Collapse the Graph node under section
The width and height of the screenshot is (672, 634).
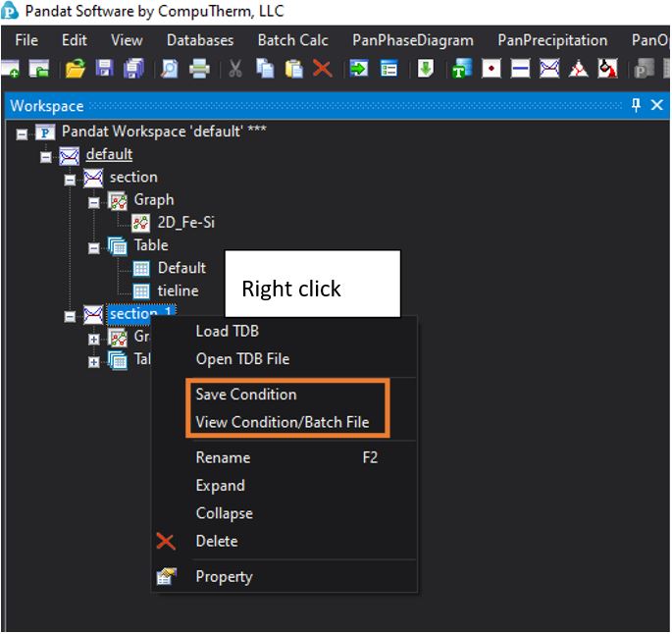94,203
